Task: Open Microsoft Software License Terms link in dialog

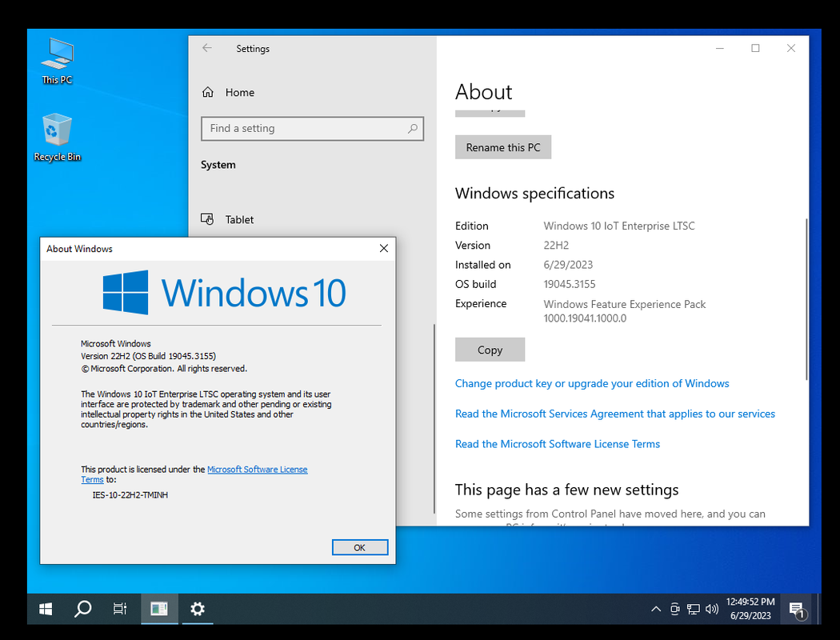Action: (257, 470)
